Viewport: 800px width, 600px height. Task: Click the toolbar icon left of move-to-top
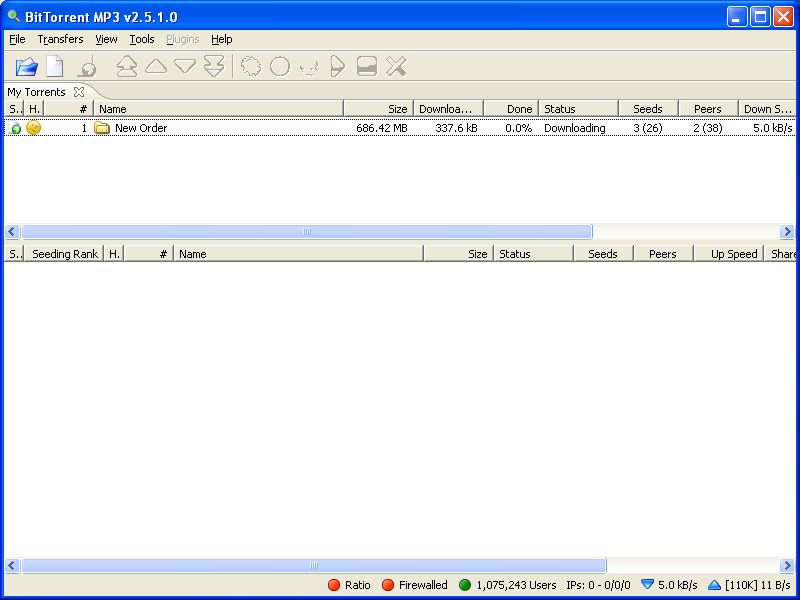click(88, 67)
